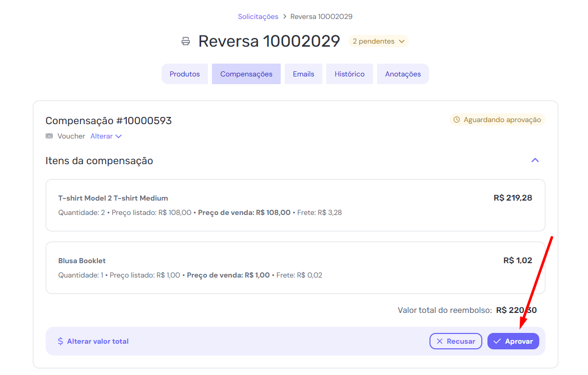
Task: Click the Alterar valor total link
Action: [97, 341]
